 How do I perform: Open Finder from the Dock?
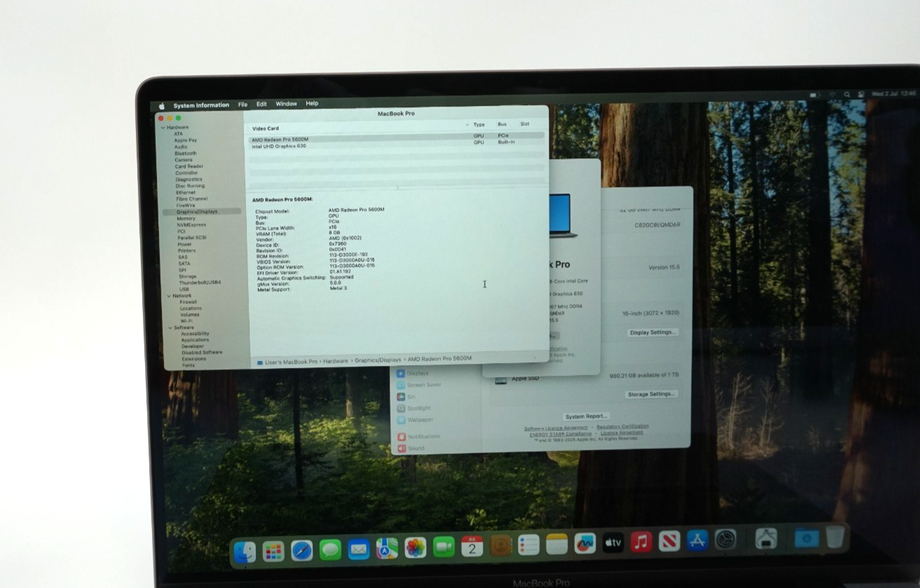coord(245,552)
